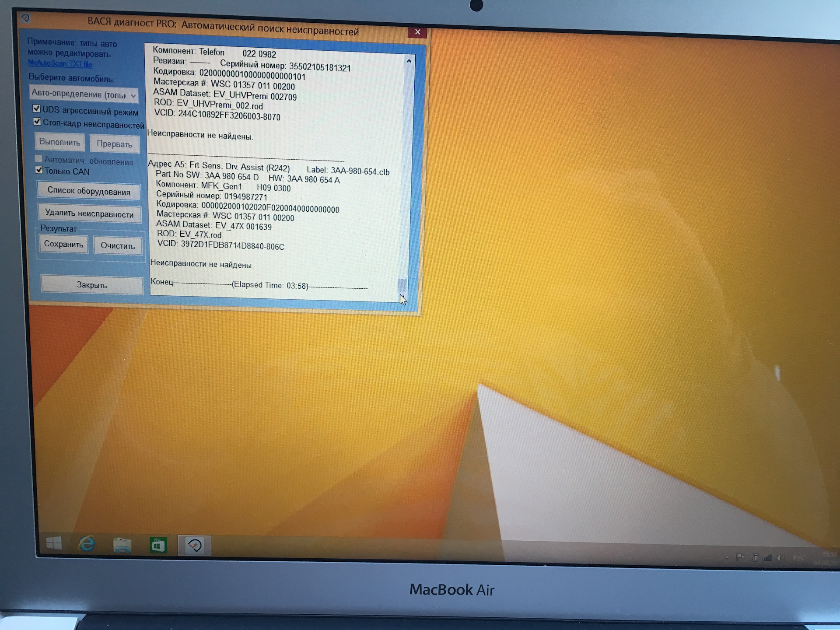This screenshot has height=630, width=840.
Task: Click Серийный номер: 35502105181321 text
Action: [285, 66]
